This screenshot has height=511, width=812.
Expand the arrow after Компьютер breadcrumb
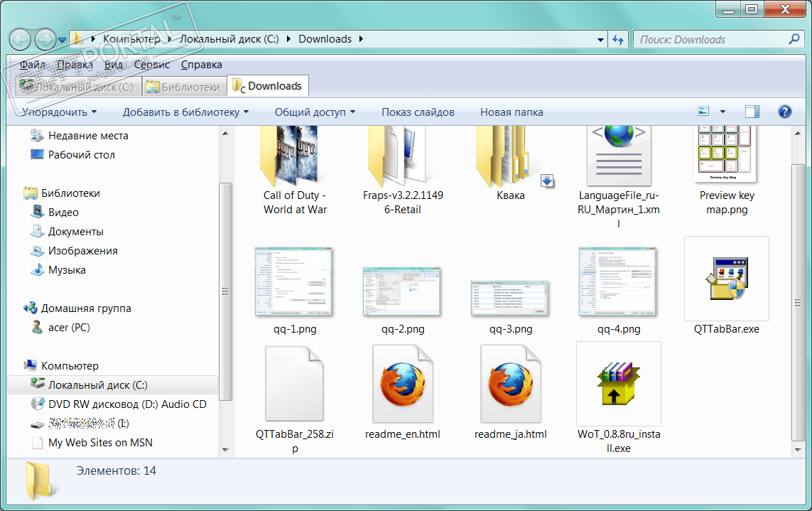pos(170,39)
